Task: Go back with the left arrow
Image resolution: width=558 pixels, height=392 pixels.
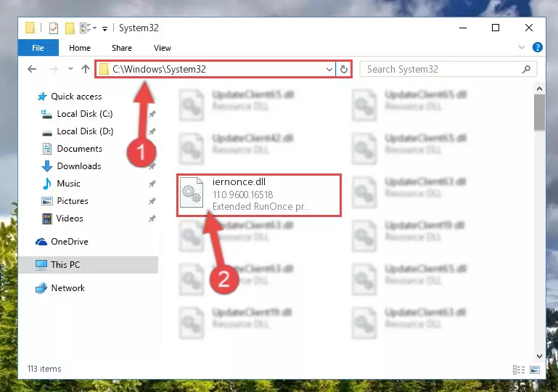Action: [32, 69]
